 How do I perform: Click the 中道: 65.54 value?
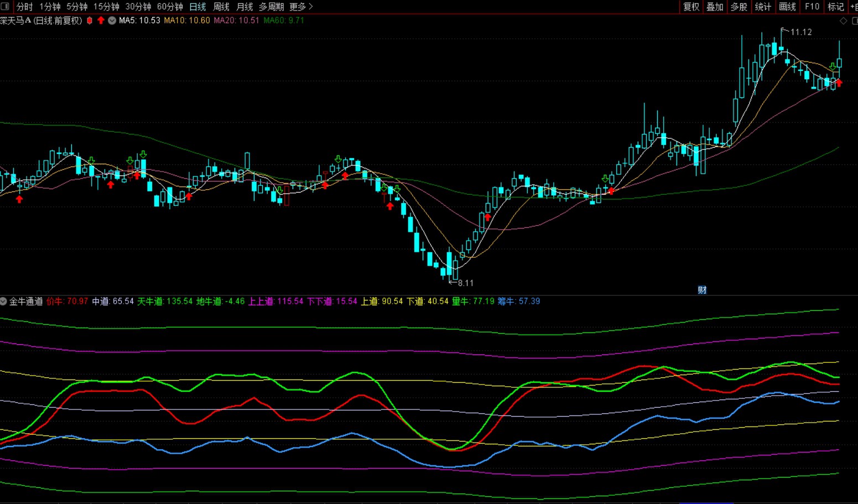click(113, 302)
